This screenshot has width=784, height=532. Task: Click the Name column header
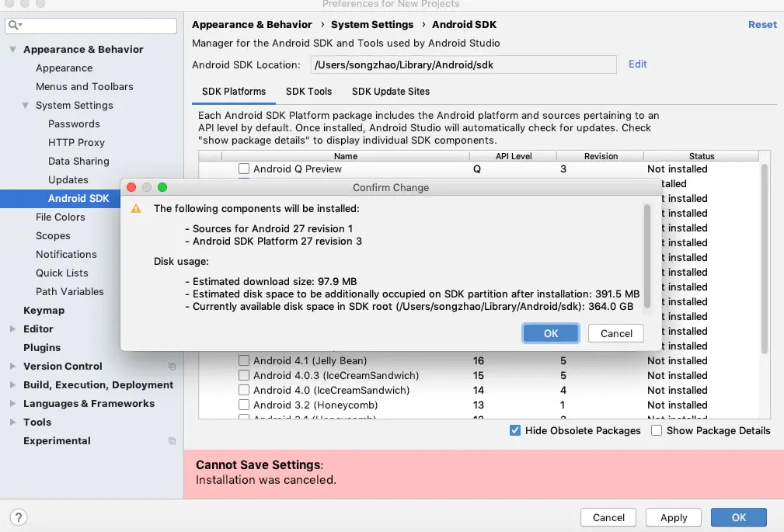click(x=346, y=156)
